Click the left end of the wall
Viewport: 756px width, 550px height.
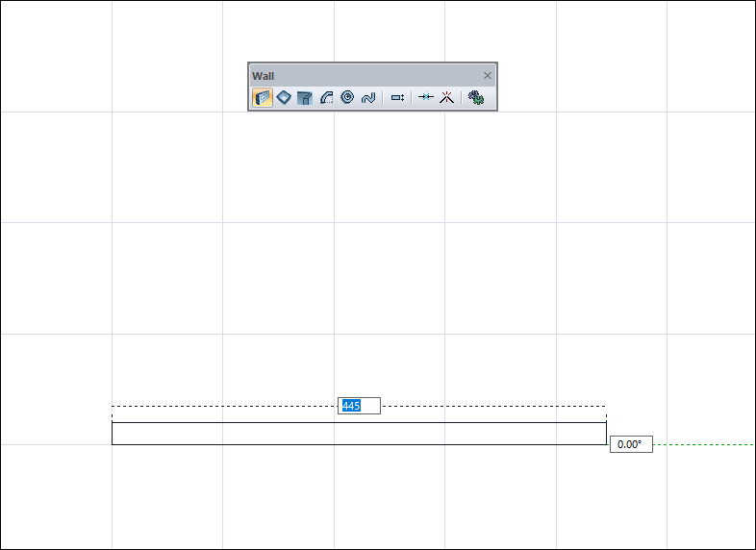pos(113,434)
